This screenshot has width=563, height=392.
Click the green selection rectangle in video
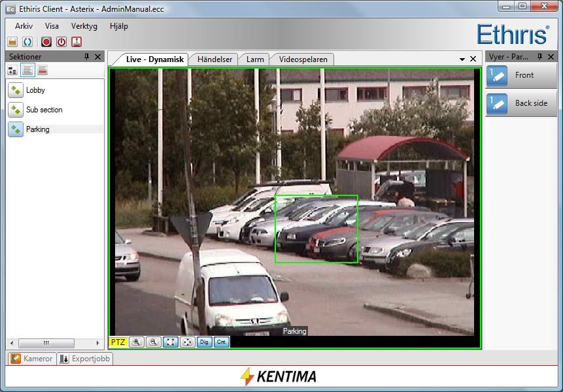(316, 229)
